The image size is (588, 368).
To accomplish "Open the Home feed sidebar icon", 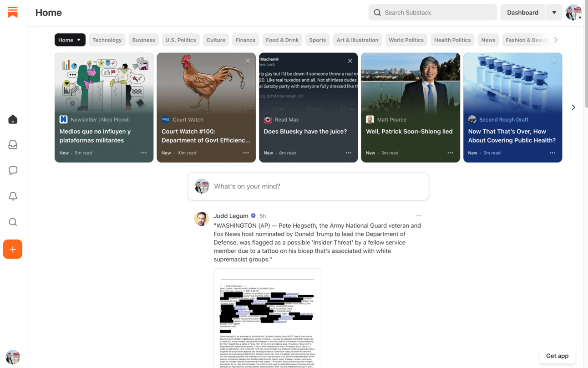I will [13, 119].
